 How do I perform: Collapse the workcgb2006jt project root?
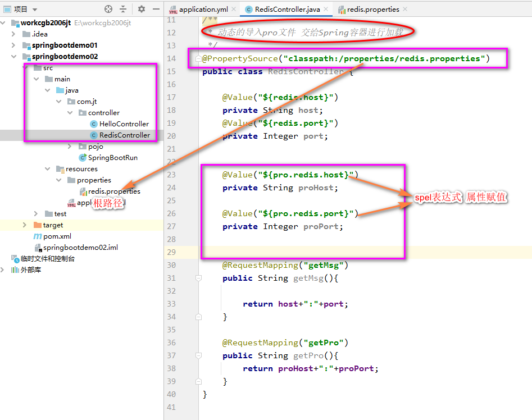pos(3,22)
